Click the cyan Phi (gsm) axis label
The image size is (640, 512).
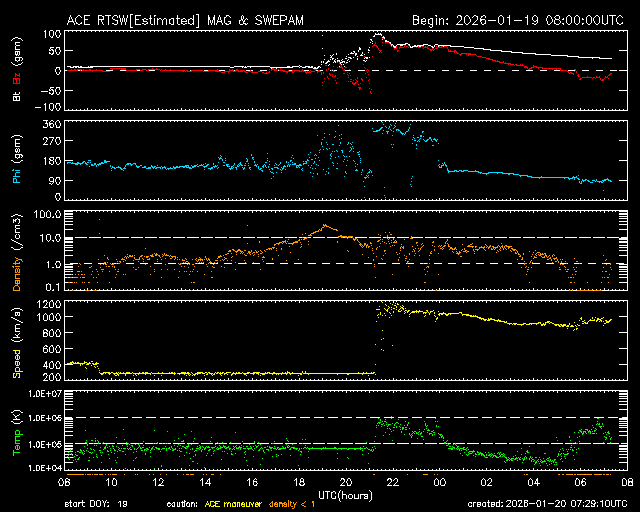coord(17,159)
